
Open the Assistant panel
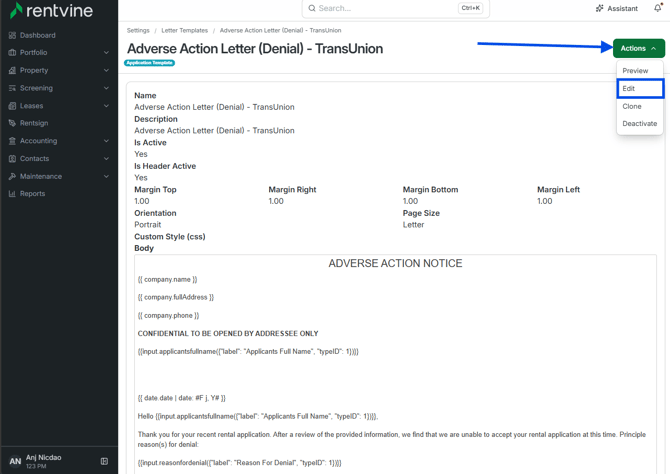617,8
